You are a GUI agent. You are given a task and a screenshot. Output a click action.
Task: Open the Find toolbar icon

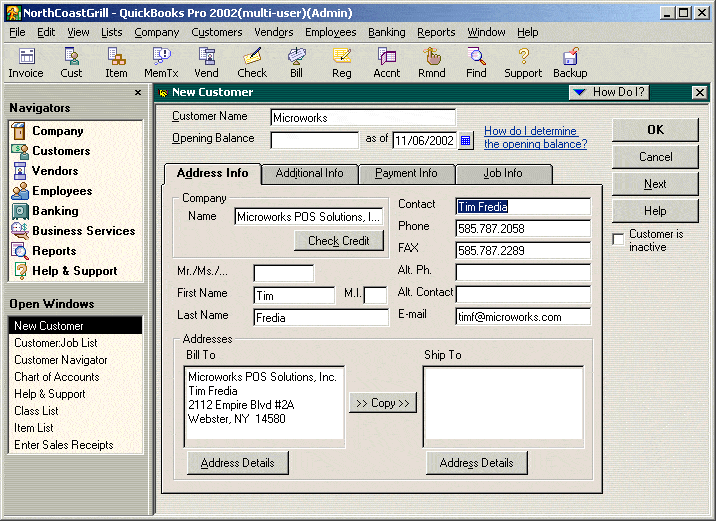tap(476, 63)
